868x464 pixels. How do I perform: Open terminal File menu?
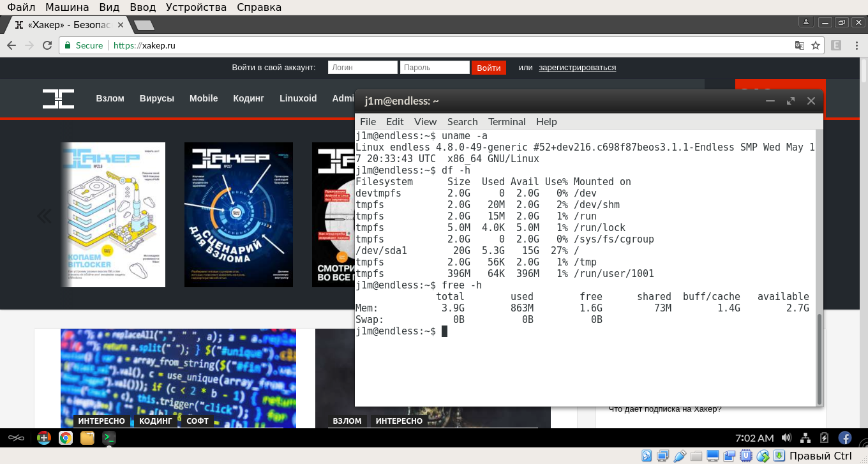[x=368, y=121]
